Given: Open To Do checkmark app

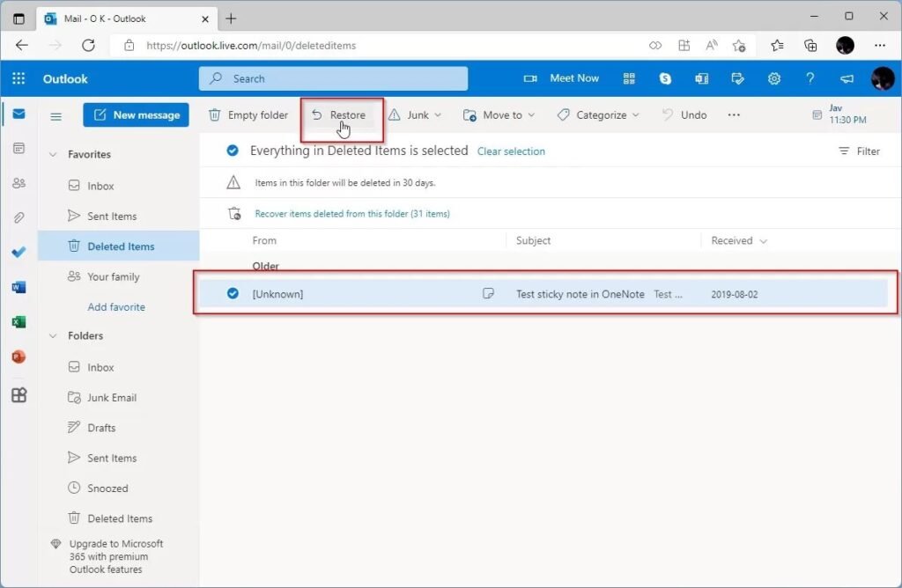Looking at the screenshot, I should tap(18, 253).
